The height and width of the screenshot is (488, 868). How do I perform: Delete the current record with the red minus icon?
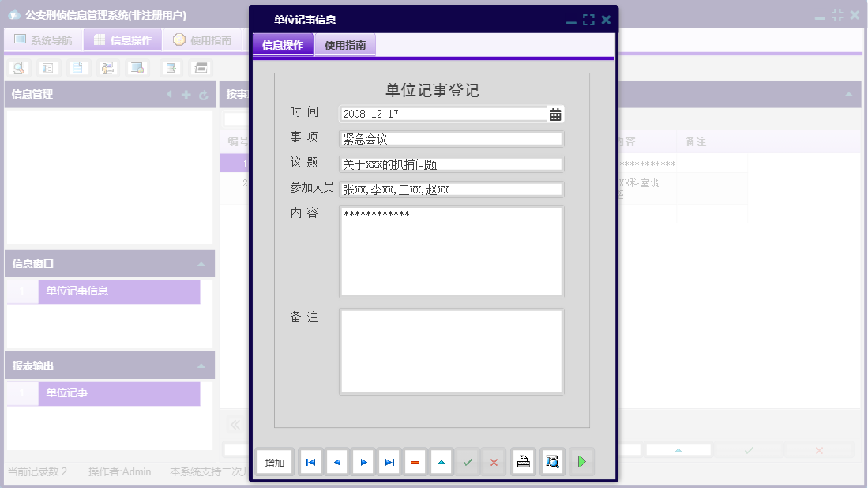(415, 462)
